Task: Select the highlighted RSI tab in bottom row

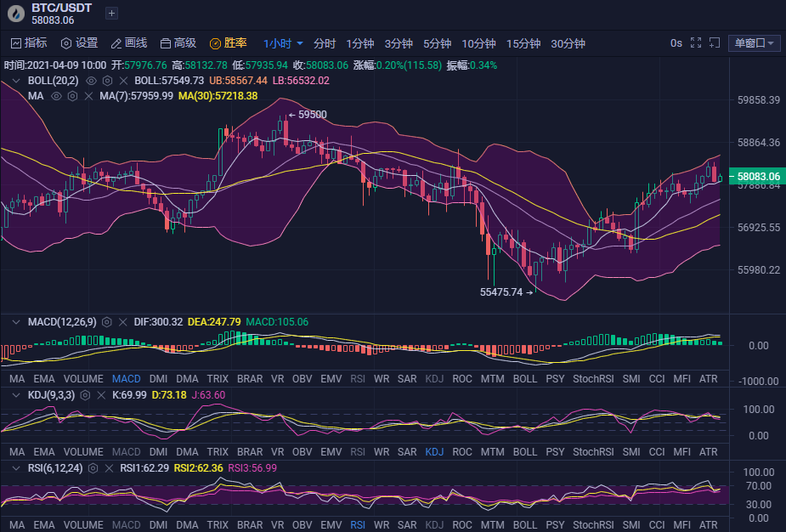Action: [x=358, y=525]
